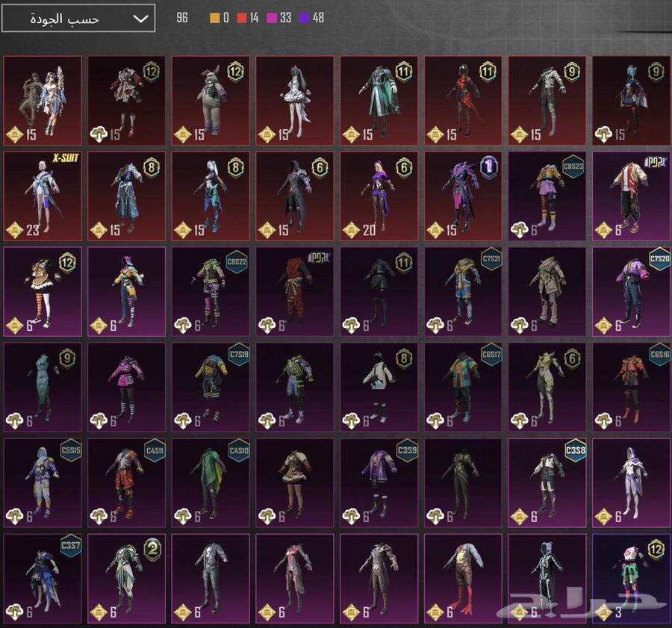Click the orange quality color square
Screen dimensions: 672x628
[215, 18]
